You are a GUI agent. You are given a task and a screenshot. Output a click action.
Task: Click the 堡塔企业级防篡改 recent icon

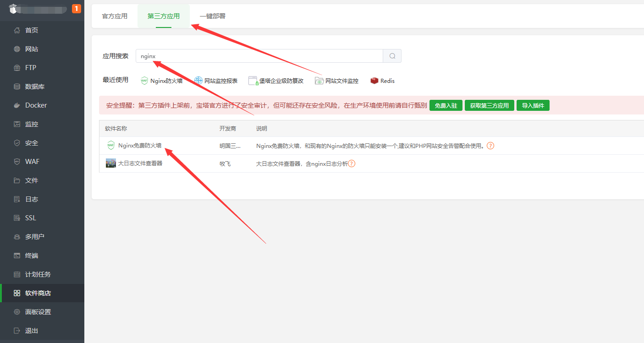click(x=253, y=81)
